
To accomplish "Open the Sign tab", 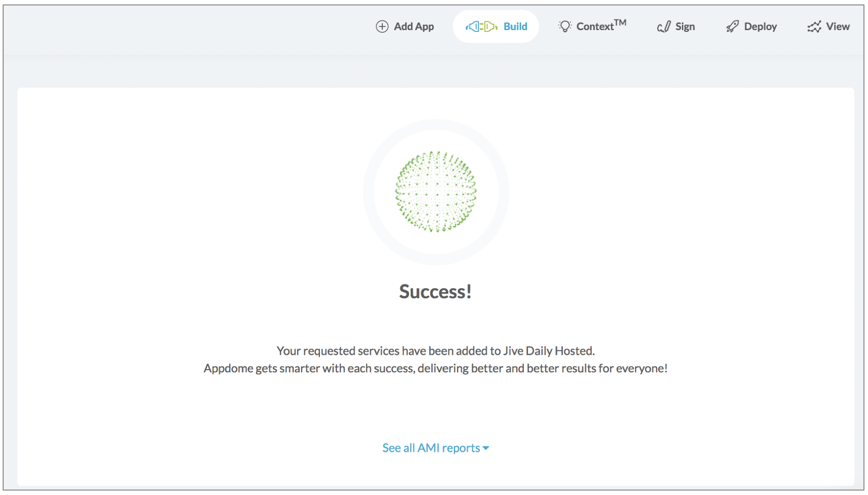I will [676, 27].
